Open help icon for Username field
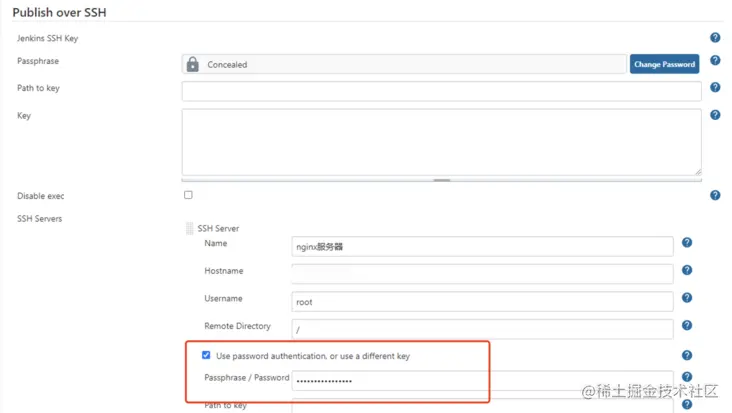Image resolution: width=732 pixels, height=413 pixels. click(x=687, y=297)
